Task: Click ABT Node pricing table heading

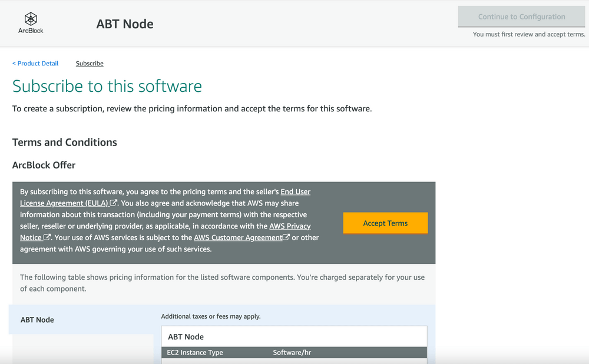Action: click(x=186, y=337)
